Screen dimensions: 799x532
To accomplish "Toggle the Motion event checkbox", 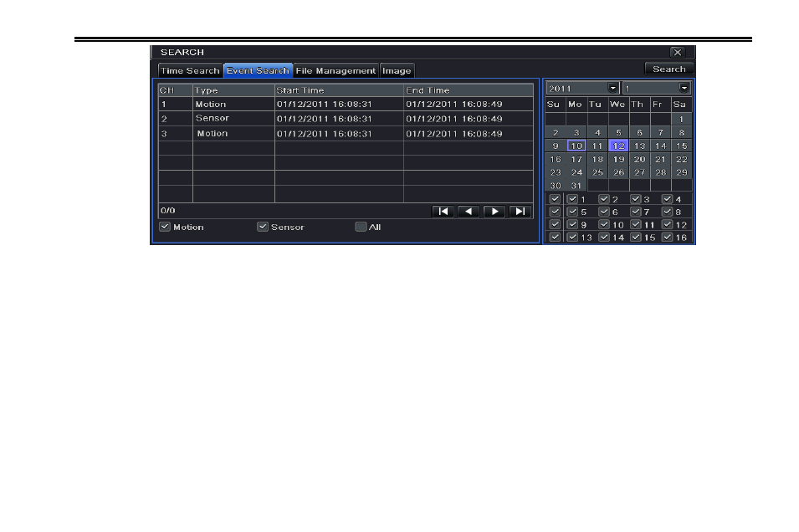I will point(165,227).
